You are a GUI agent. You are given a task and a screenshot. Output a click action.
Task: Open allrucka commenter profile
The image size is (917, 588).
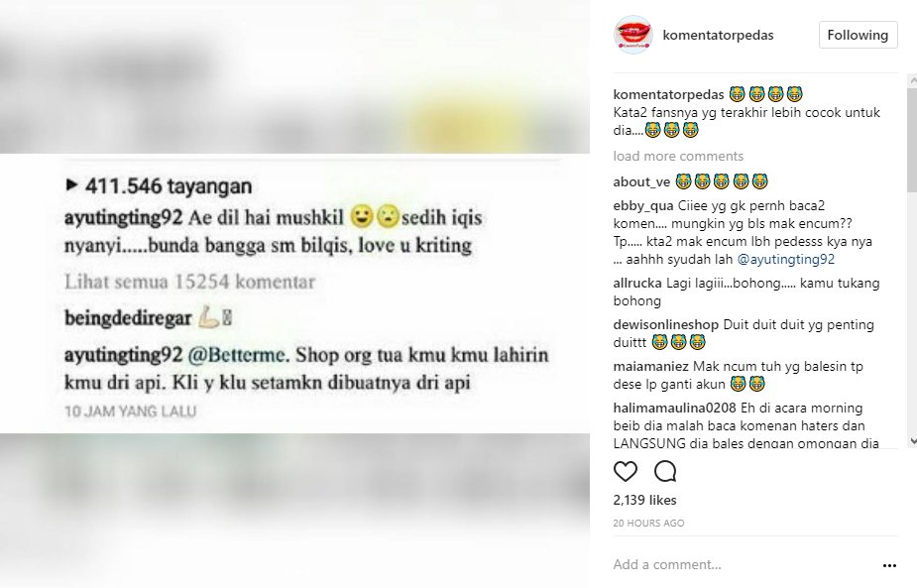[x=637, y=284]
